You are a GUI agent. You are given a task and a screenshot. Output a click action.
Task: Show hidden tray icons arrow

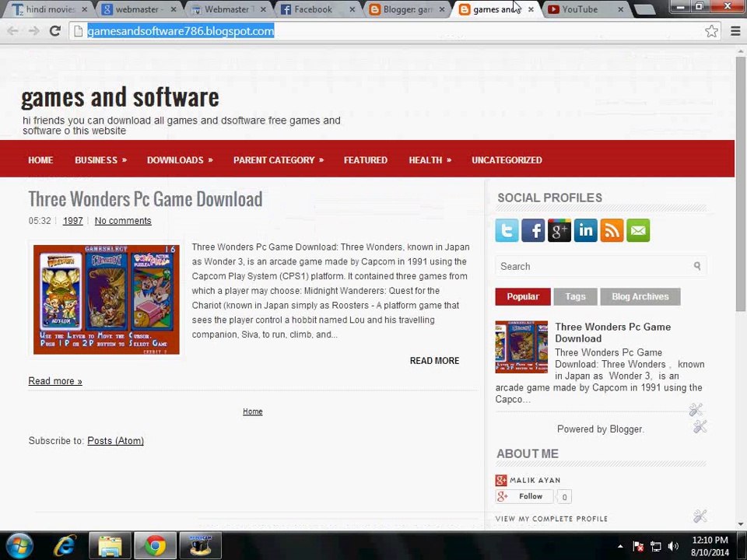(x=620, y=546)
